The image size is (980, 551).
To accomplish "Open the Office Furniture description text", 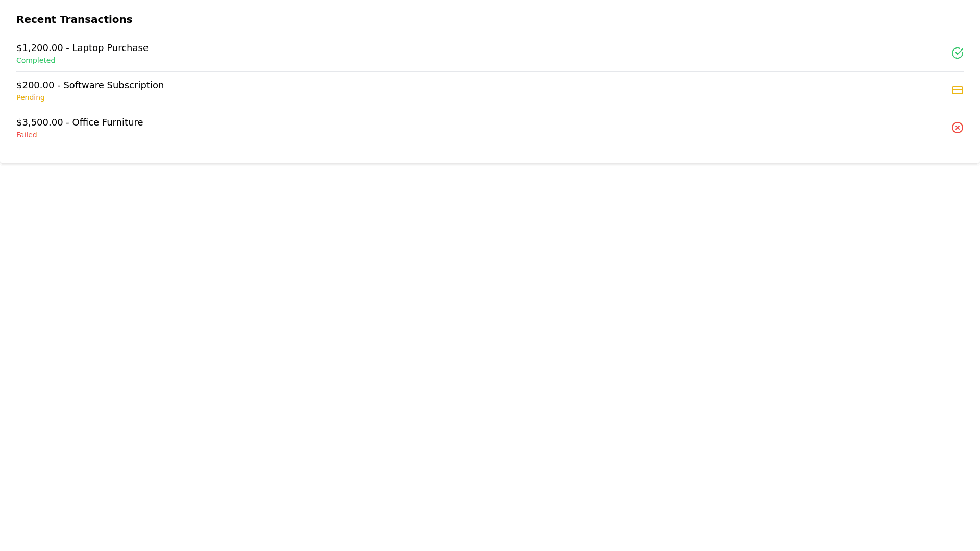I will (108, 122).
